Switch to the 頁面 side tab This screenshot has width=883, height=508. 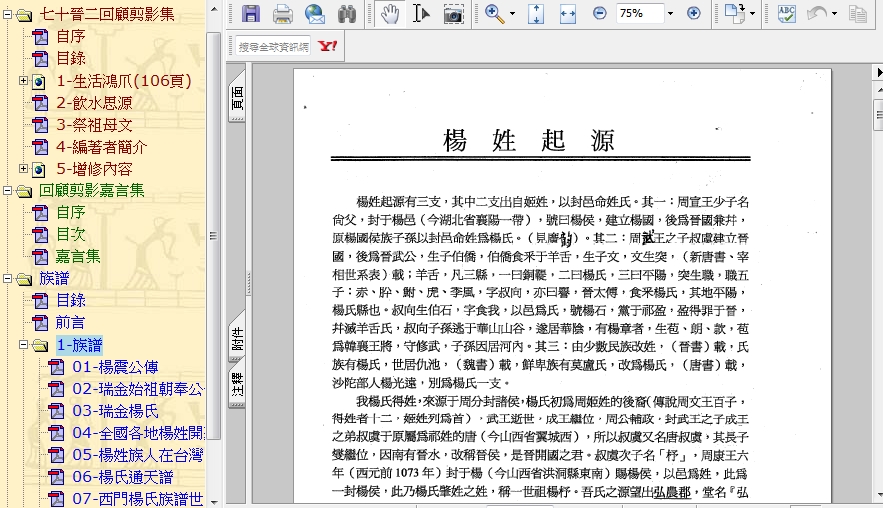pyautogui.click(x=237, y=98)
